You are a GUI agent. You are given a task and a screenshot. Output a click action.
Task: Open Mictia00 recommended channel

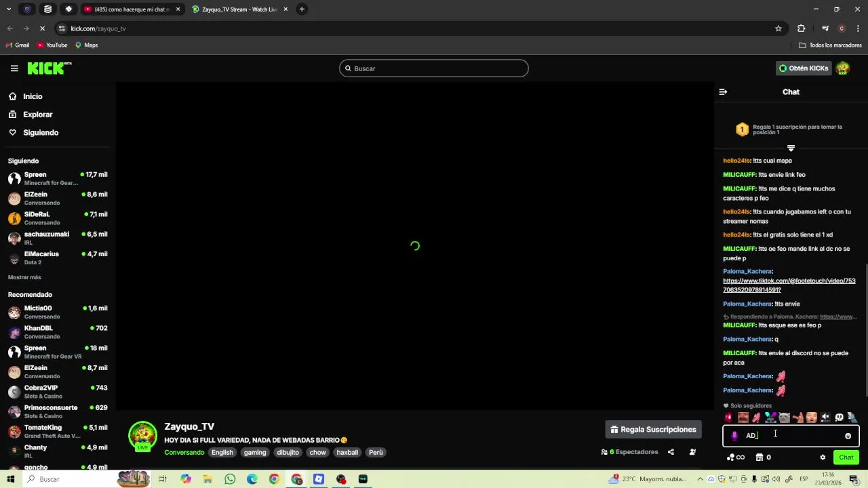[58, 312]
